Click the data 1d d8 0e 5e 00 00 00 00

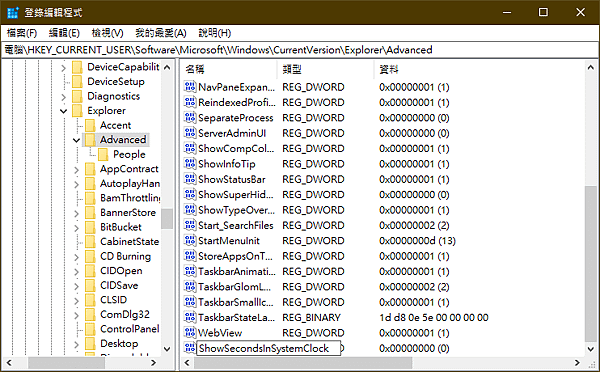(434, 318)
